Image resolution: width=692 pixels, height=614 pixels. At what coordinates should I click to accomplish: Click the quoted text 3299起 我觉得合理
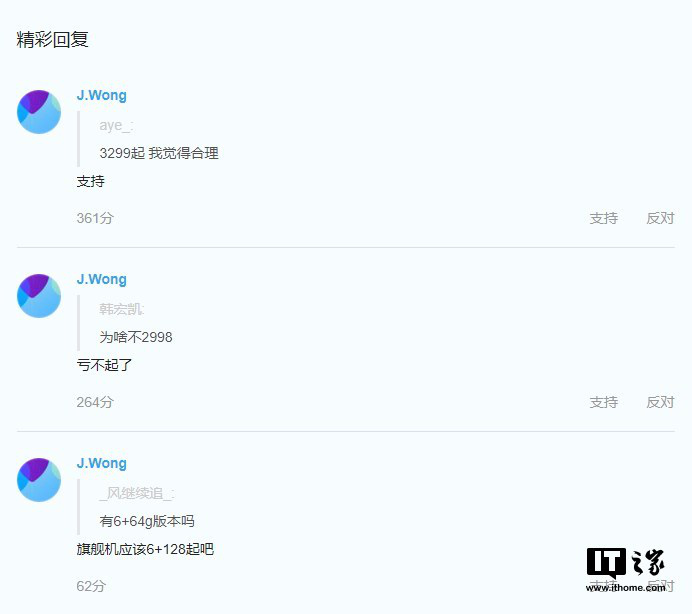(x=159, y=153)
